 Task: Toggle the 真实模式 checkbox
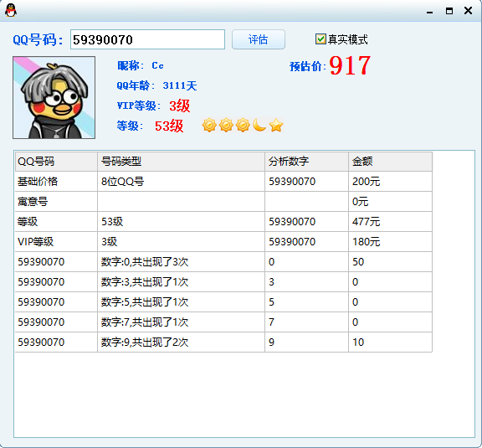[x=320, y=39]
